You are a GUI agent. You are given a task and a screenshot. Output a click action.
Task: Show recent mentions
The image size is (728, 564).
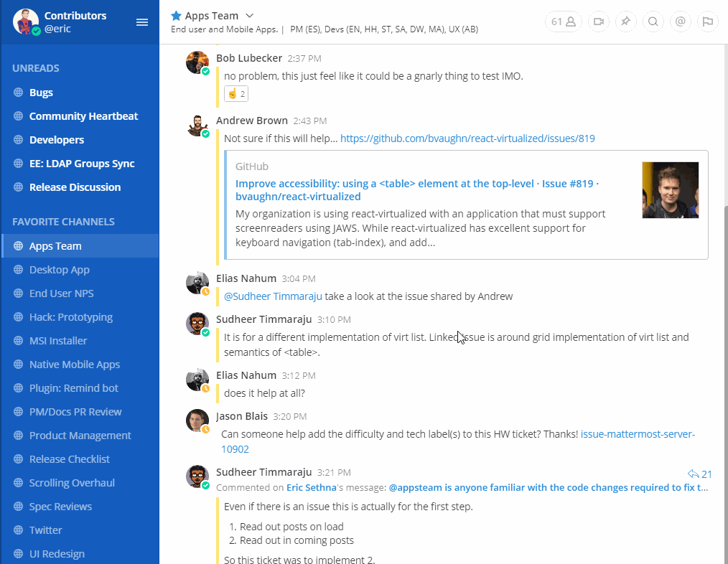coord(680,22)
